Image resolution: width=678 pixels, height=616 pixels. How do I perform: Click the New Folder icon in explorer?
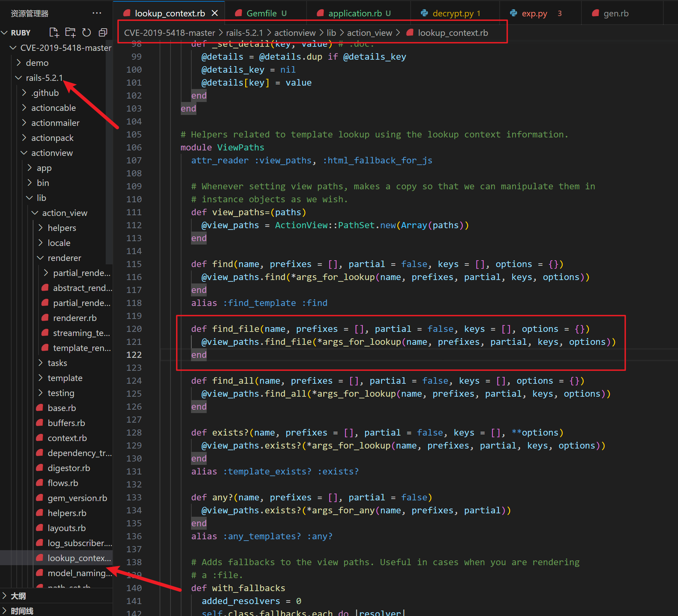(x=70, y=33)
